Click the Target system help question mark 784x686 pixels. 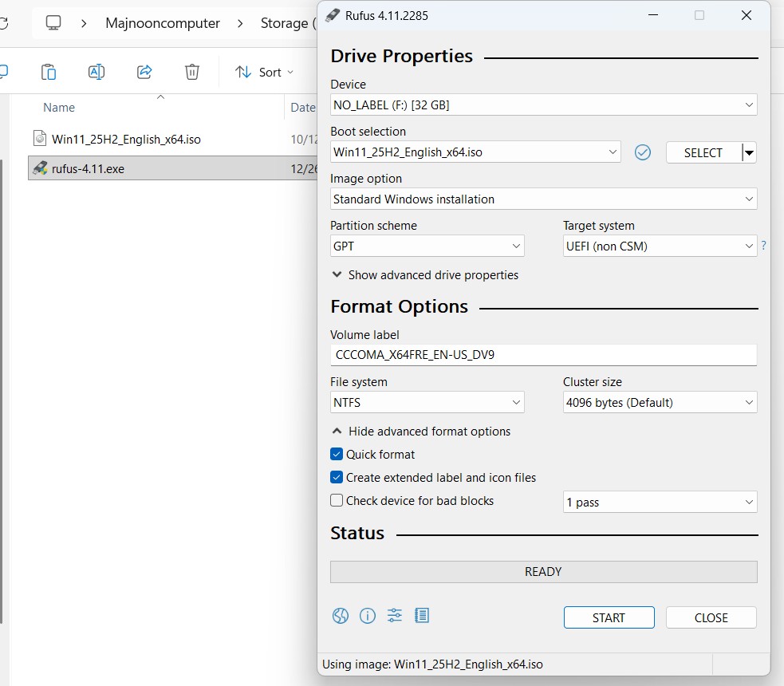764,246
